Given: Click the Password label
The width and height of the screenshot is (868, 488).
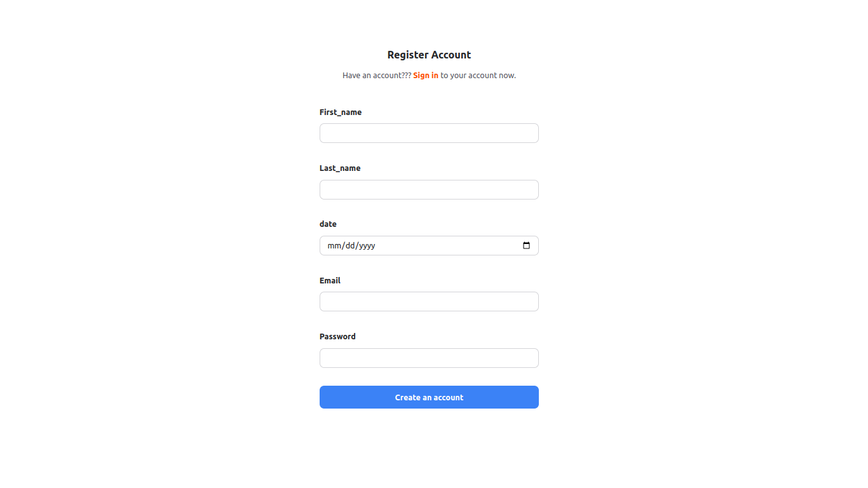Looking at the screenshot, I should 337,337.
